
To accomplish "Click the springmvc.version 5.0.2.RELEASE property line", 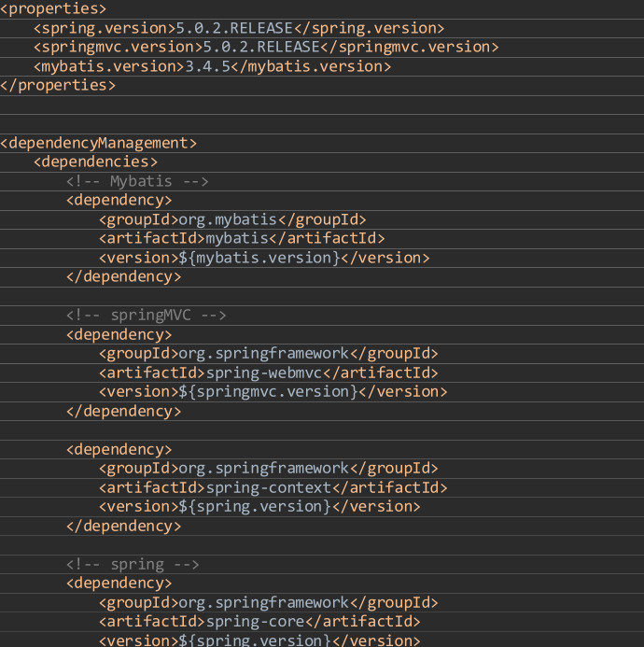I will tap(266, 47).
